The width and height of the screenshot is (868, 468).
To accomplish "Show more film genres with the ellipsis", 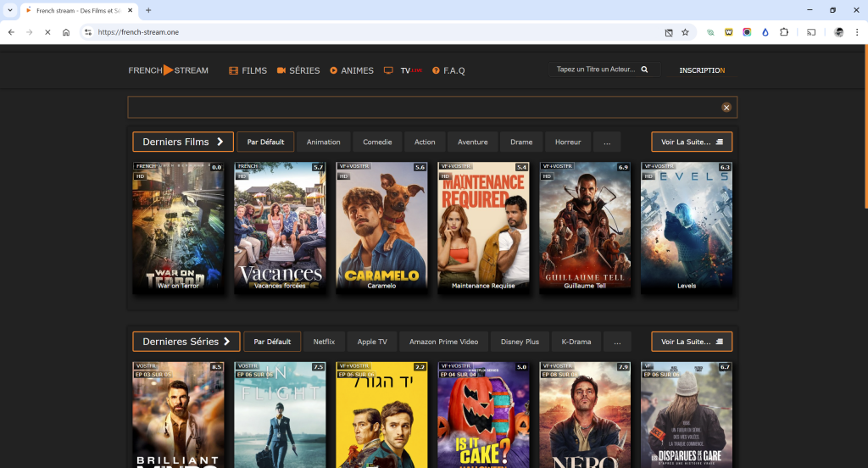I will 606,142.
